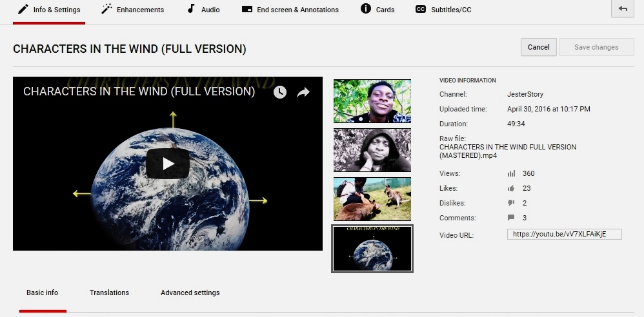This screenshot has height=317, width=644.
Task: Click the Comments speech bubble icon
Action: pyautogui.click(x=511, y=217)
